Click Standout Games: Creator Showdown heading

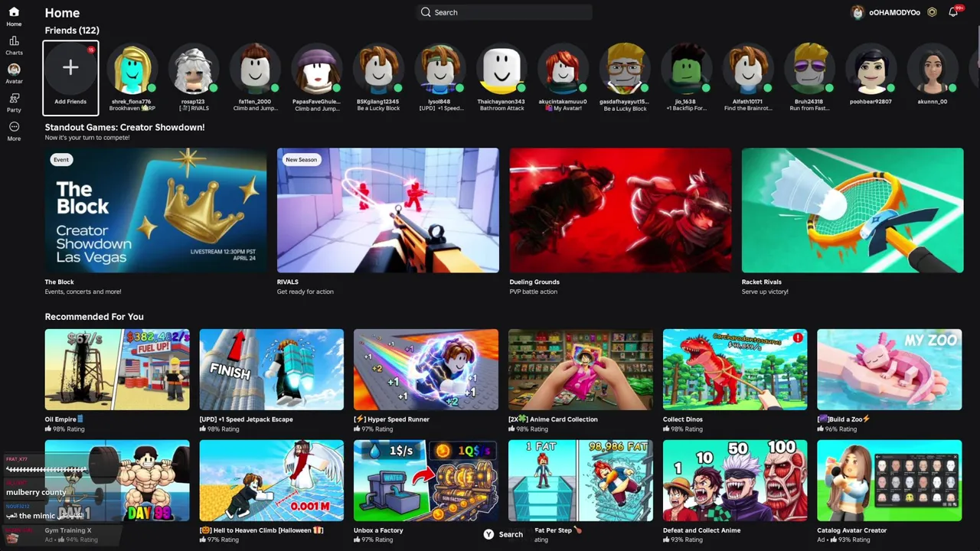125,128
